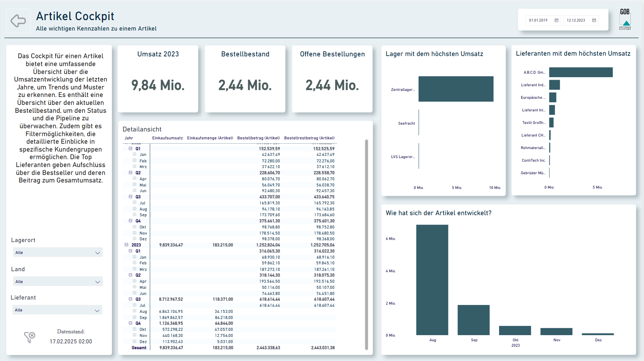
Task: Click the Offene Bestellungen card value
Action: 332,85
